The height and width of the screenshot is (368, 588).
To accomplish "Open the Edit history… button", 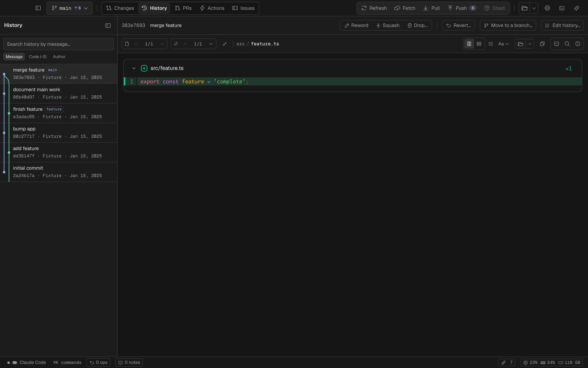I will (562, 25).
